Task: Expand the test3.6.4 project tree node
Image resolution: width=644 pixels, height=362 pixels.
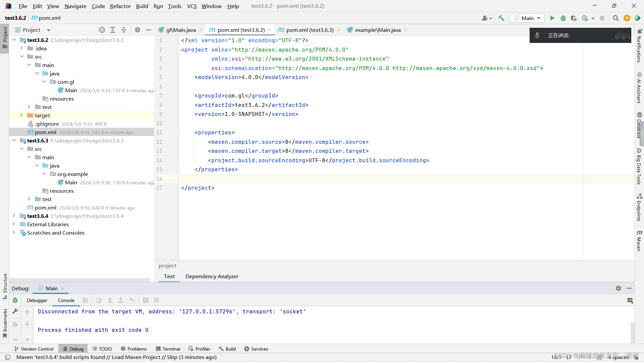Action: pos(14,216)
